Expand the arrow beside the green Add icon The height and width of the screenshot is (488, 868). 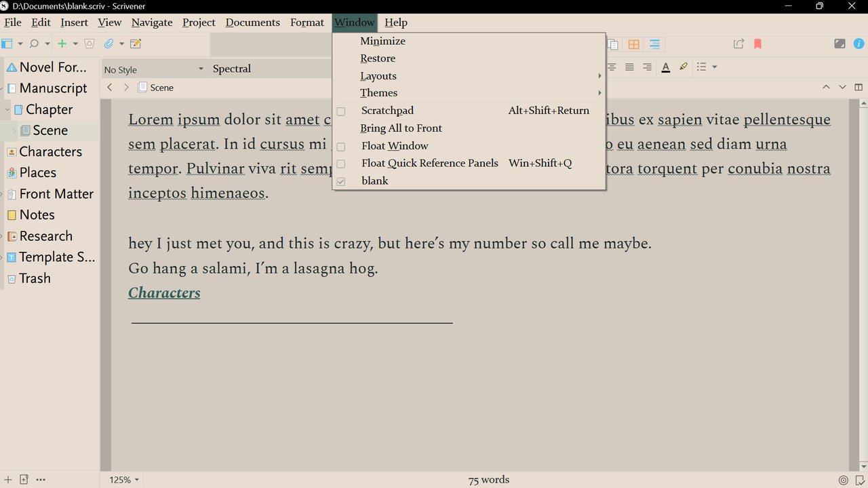point(75,44)
